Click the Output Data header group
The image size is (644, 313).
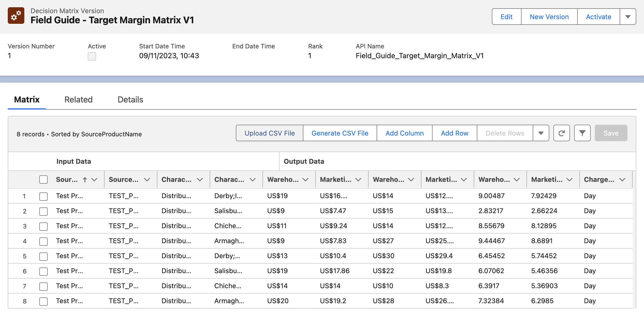[304, 161]
